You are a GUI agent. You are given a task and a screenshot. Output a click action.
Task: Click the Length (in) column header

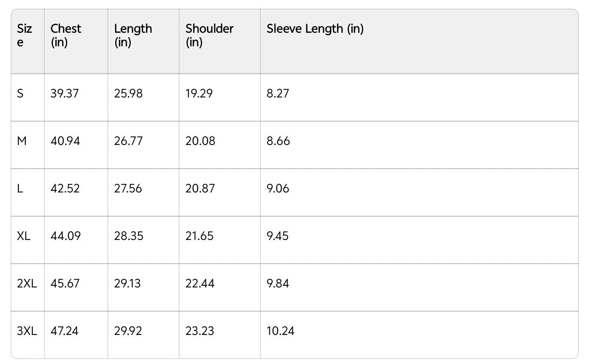[133, 35]
